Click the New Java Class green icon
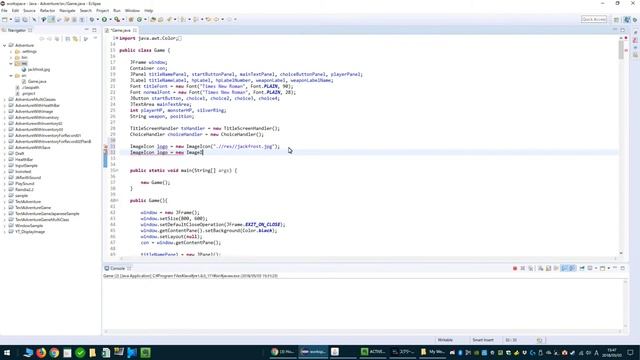The height and width of the screenshot is (360, 640). pyautogui.click(x=140, y=19)
